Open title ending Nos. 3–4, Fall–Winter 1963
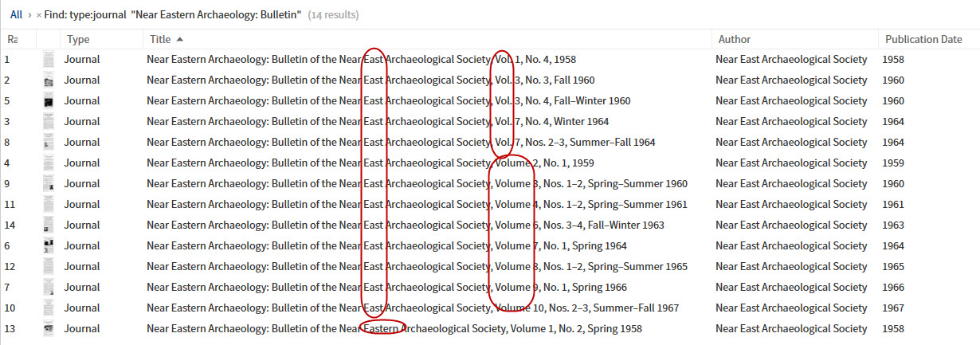Screen dimensions: 980x345 coord(406,225)
